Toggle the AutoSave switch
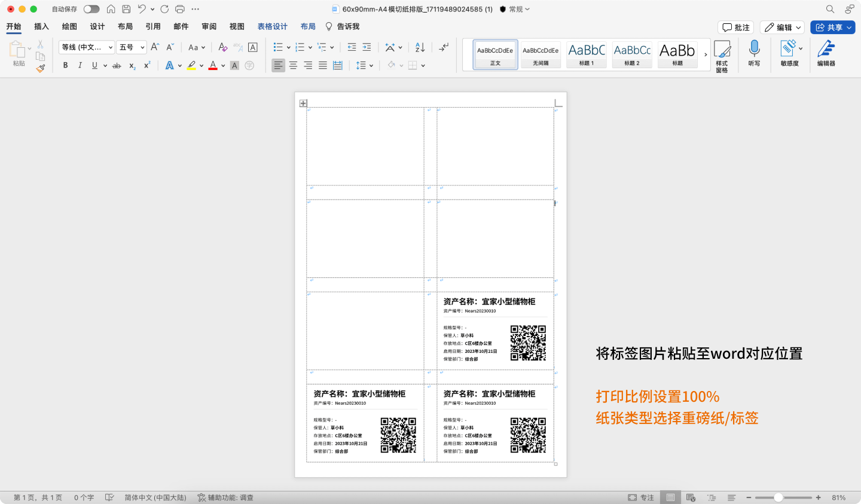The height and width of the screenshot is (504, 861). coord(91,9)
